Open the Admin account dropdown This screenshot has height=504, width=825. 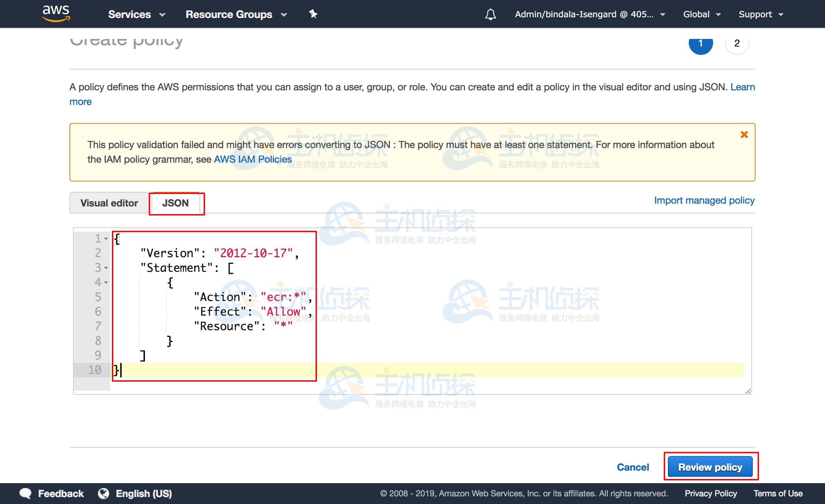[590, 14]
